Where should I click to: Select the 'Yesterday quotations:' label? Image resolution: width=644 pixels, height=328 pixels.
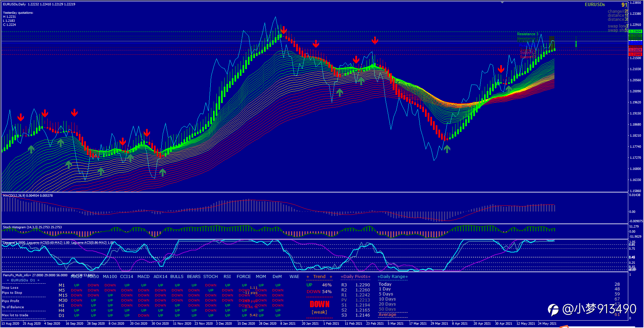[18, 13]
